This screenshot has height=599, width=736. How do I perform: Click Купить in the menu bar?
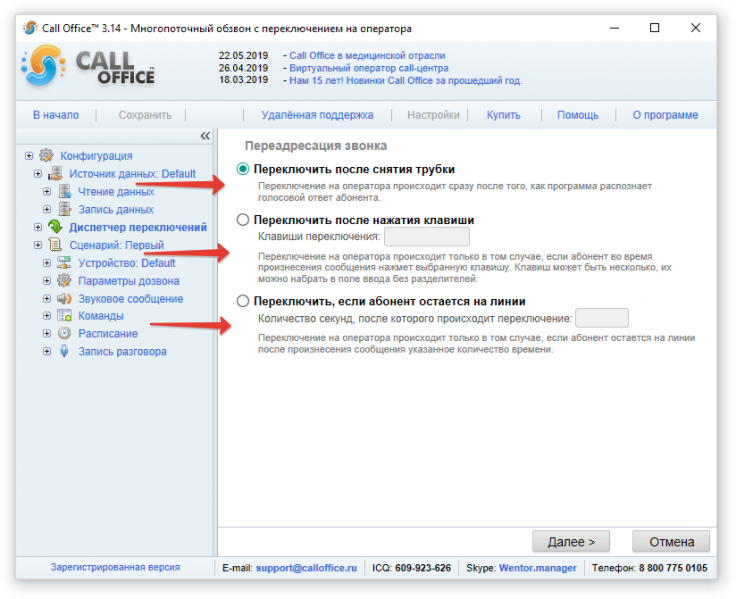tap(504, 115)
